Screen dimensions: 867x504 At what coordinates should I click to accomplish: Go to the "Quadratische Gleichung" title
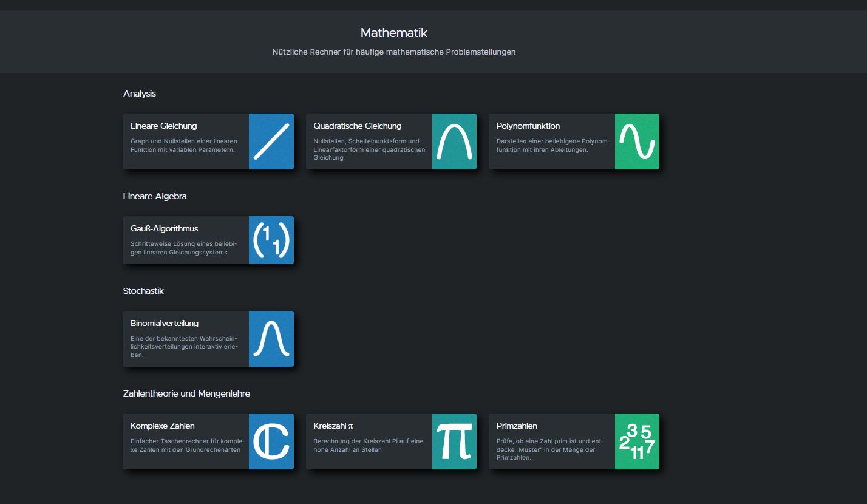[358, 126]
